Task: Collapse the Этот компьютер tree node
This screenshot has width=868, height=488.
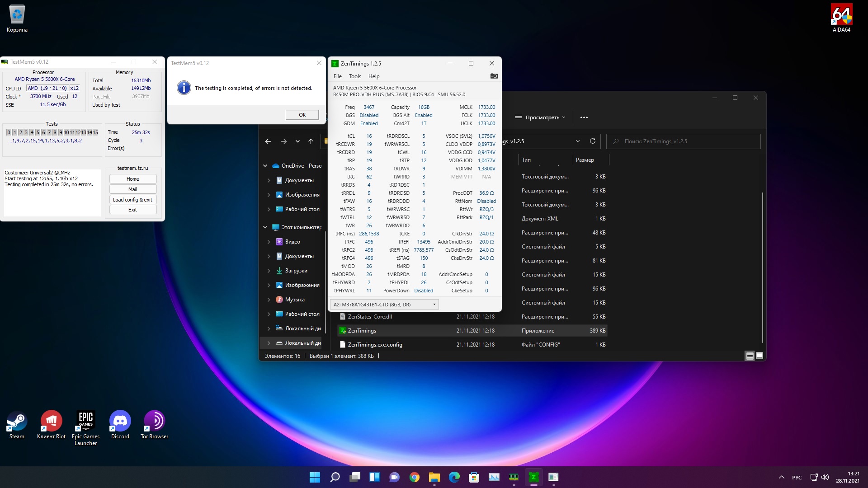Action: click(x=265, y=227)
